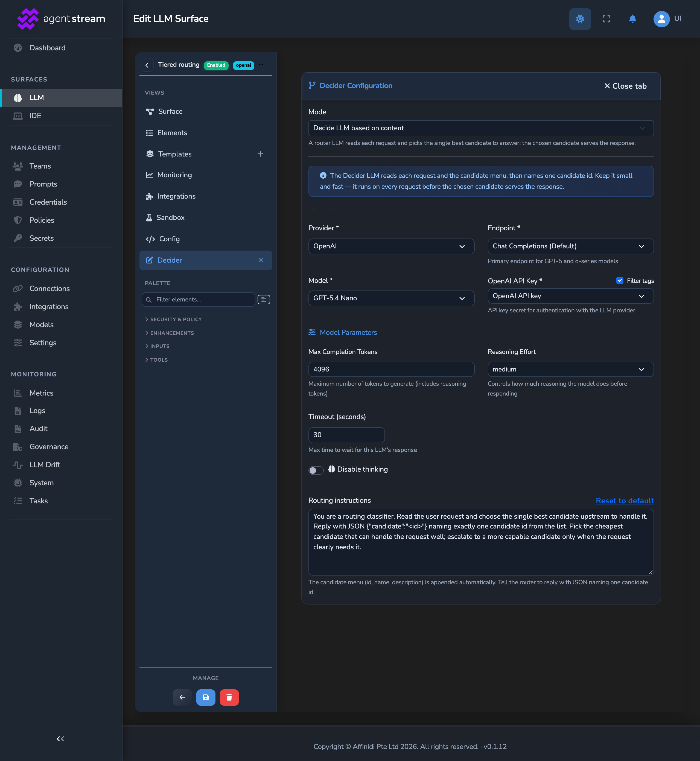
Task: Add a new template with plus icon
Action: 260,154
